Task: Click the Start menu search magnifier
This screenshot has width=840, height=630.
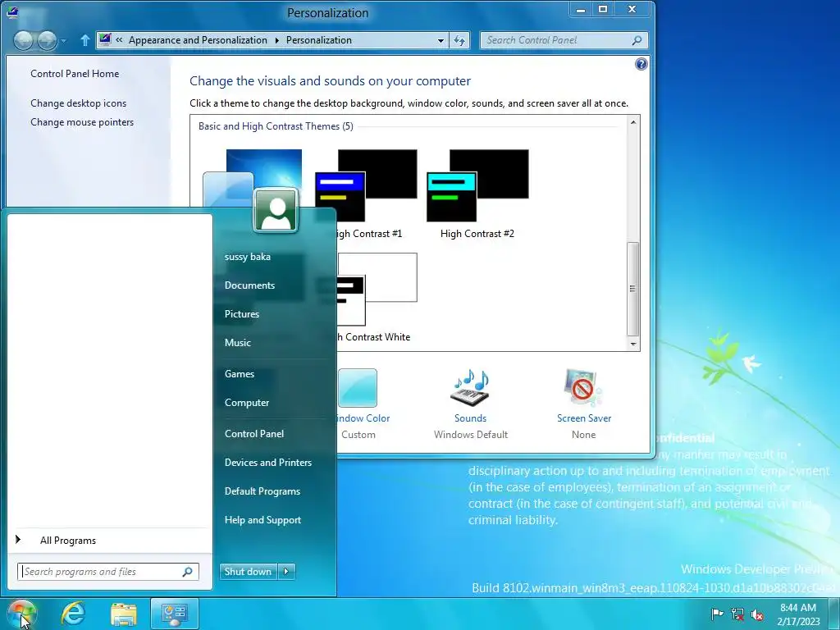Action: [x=188, y=572]
